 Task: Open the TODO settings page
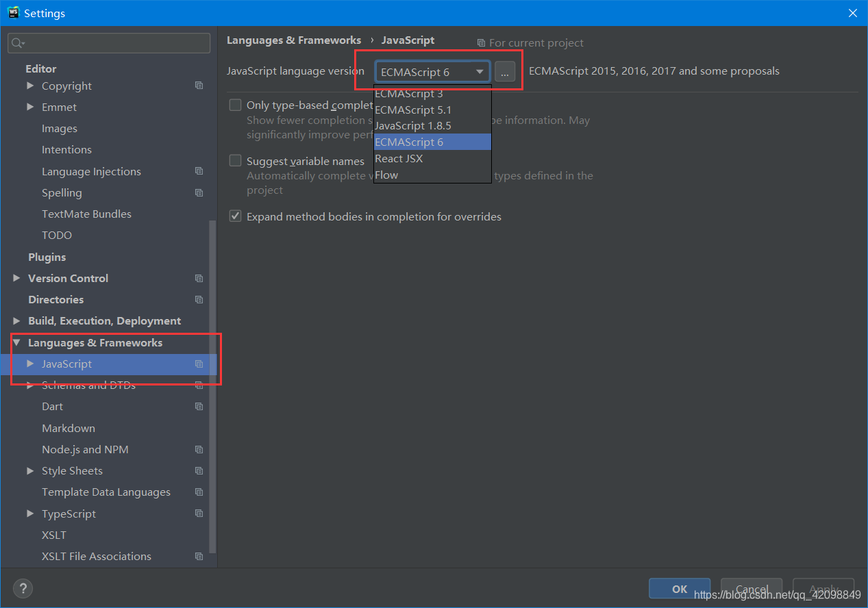click(57, 235)
